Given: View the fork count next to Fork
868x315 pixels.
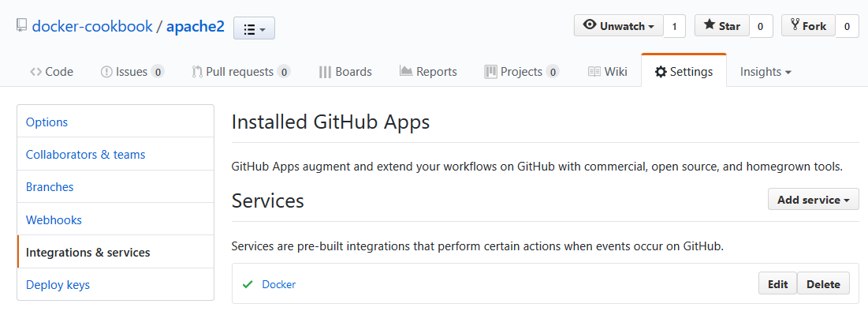Looking at the screenshot, I should tap(847, 26).
